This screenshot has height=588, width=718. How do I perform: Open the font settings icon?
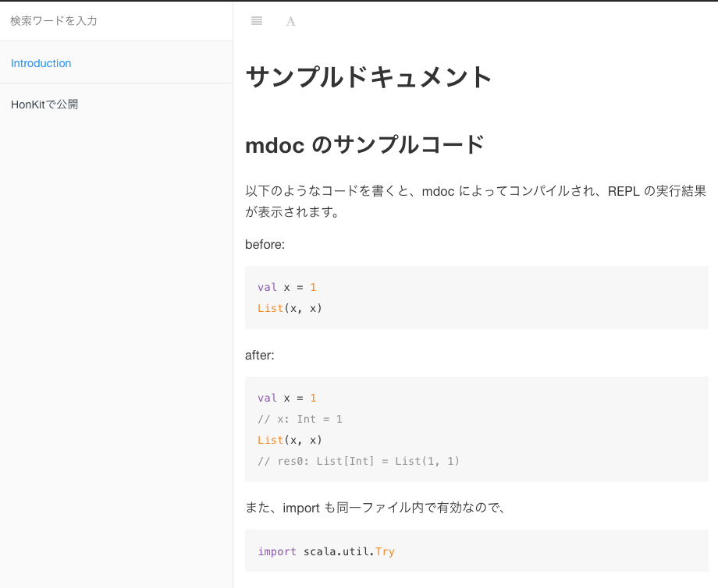290,21
